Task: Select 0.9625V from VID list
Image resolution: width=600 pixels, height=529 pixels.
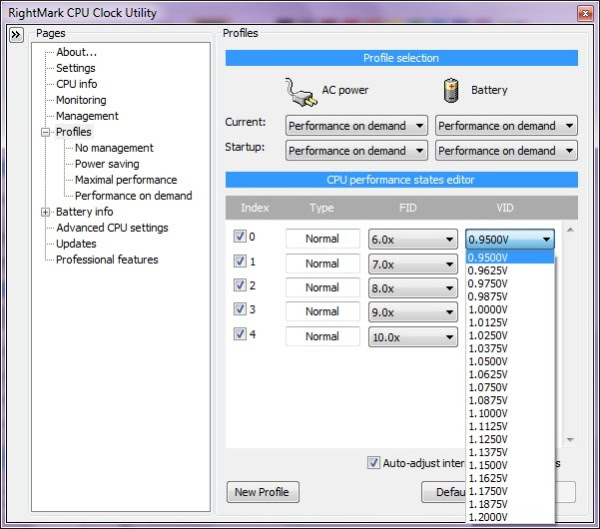Action: [510, 271]
